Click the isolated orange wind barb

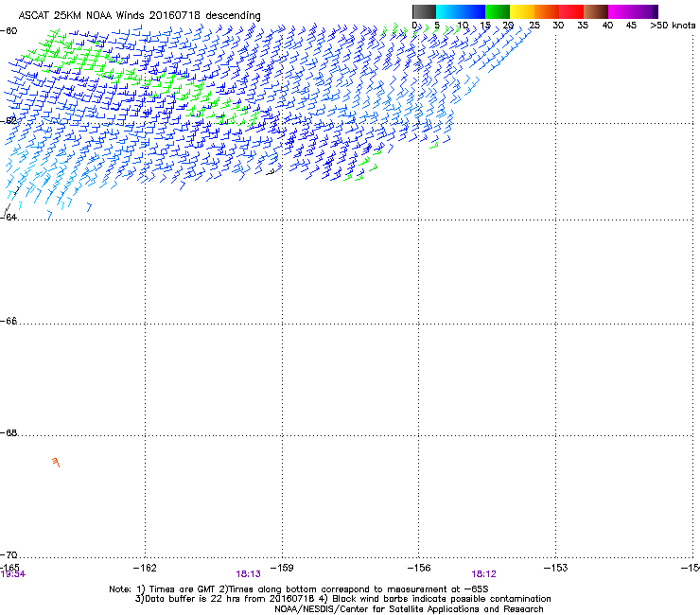(56, 462)
